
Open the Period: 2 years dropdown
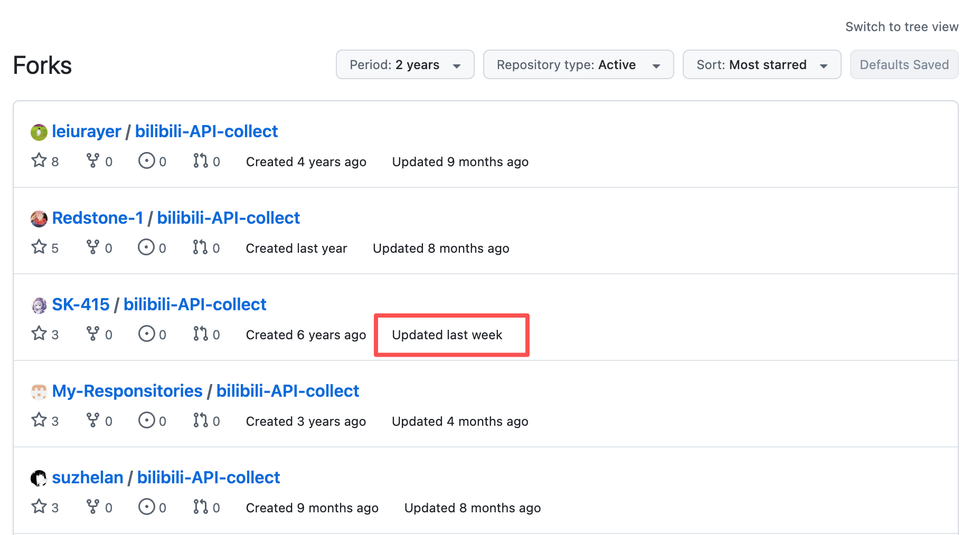click(405, 64)
